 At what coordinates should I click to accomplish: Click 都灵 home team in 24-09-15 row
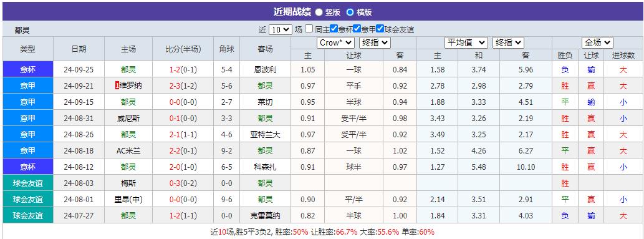[128, 102]
